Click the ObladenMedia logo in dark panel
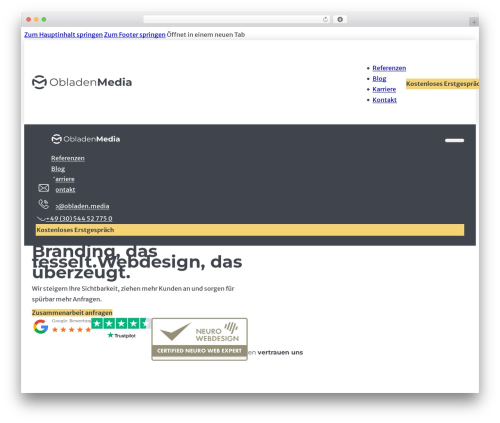Screen dimensions: 500x423 point(86,139)
